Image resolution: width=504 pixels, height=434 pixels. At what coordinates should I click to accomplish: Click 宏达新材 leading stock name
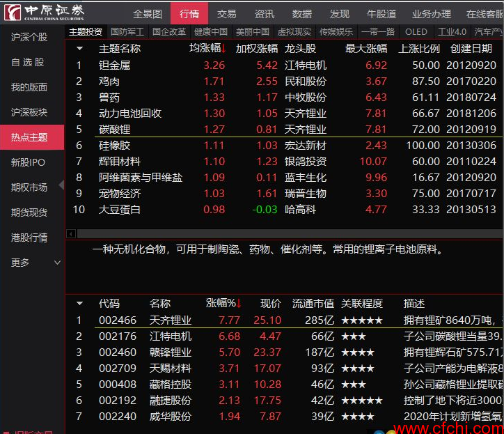pyautogui.click(x=306, y=146)
